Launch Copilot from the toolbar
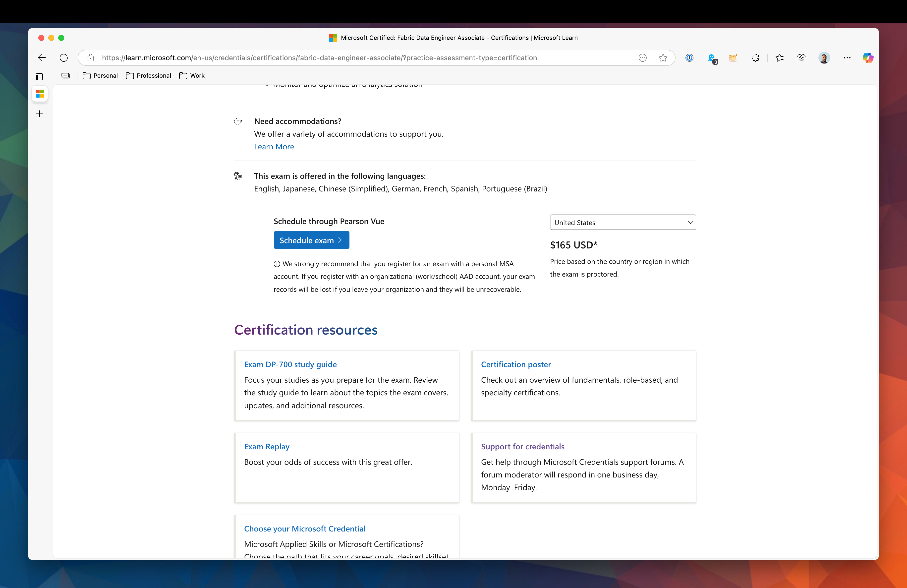Viewport: 907px width, 588px height. point(868,58)
